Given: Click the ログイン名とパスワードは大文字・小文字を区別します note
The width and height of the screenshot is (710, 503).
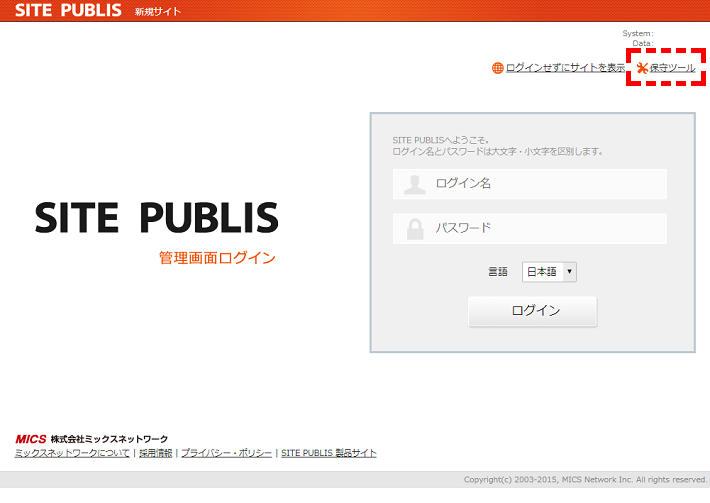Looking at the screenshot, I should (498, 151).
